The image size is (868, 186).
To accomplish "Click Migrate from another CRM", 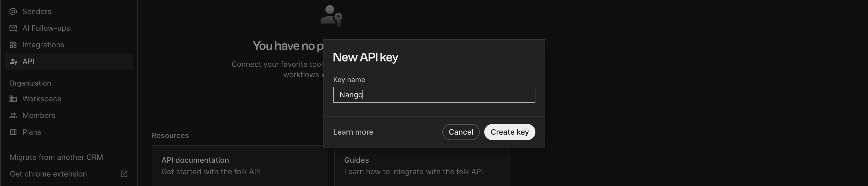I will (x=56, y=157).
